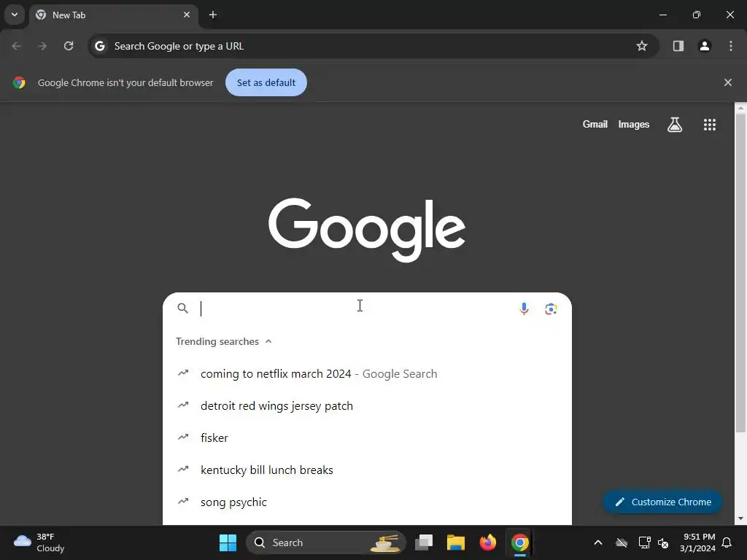The image size is (747, 560).
Task: Launch Firefox from taskbar
Action: pos(487,542)
